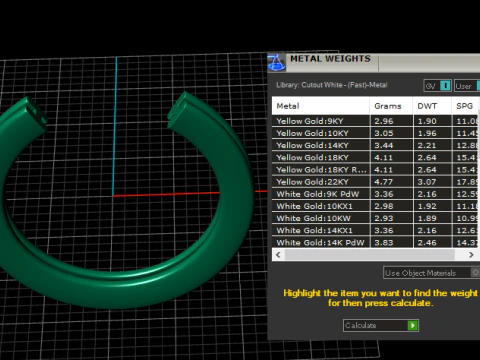Image resolution: width=480 pixels, height=360 pixels.
Task: Select the Yellow Gold:14KY row
Action: [376, 145]
